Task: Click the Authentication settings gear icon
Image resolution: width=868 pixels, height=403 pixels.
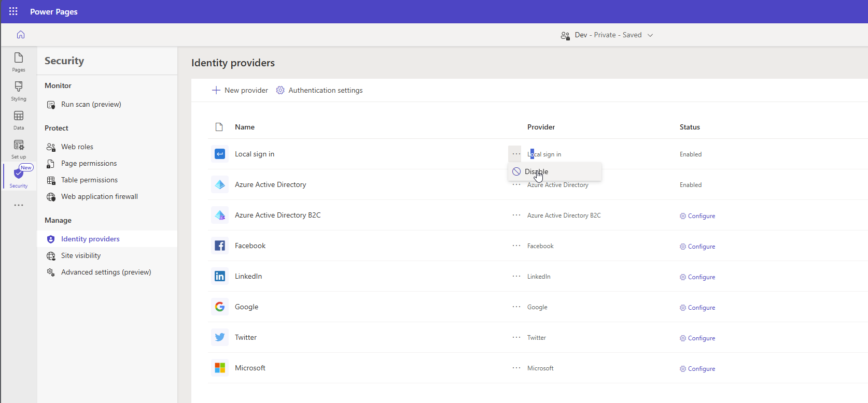Action: pyautogui.click(x=281, y=90)
